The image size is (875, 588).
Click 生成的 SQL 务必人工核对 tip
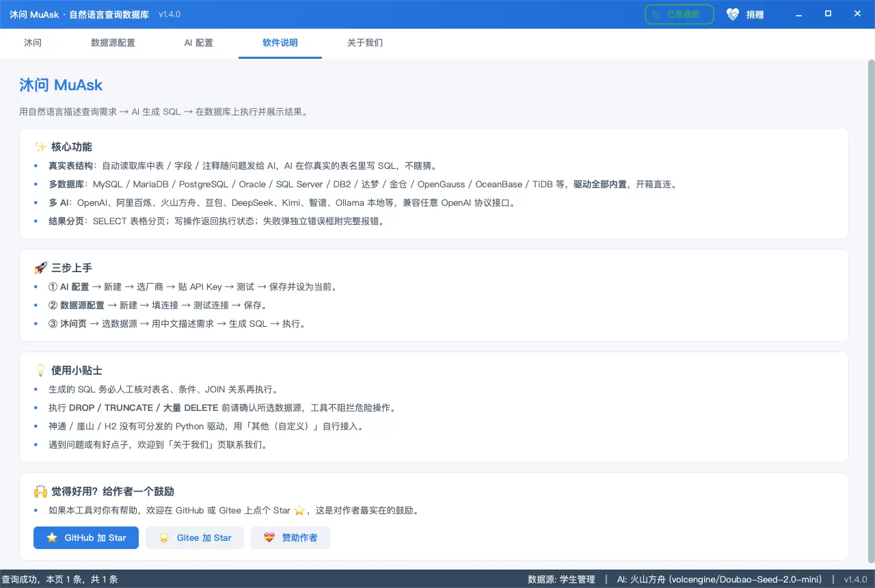163,389
